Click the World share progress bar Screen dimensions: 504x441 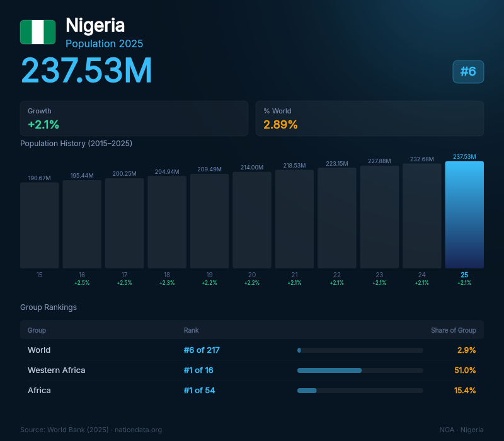[360, 350]
